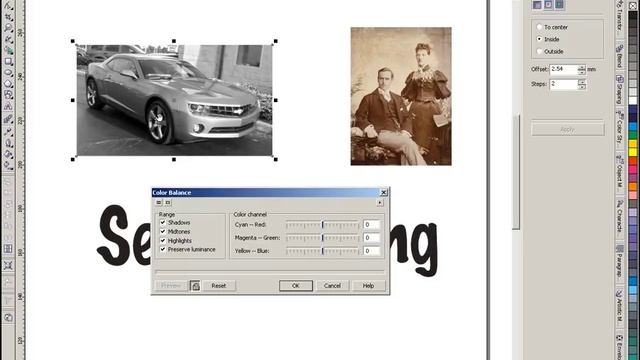Click the no-color X at palette top
This screenshot has width=640, height=360.
(x=633, y=5)
